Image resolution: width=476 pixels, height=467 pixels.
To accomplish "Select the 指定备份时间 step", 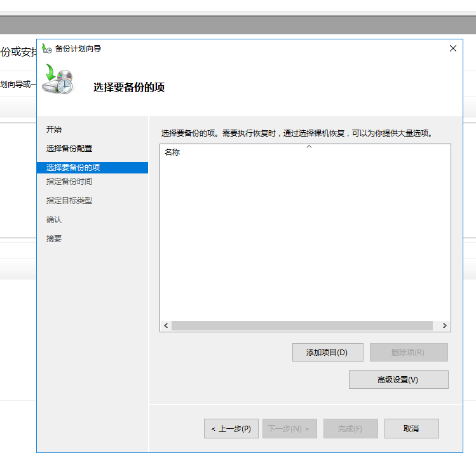I will (69, 182).
